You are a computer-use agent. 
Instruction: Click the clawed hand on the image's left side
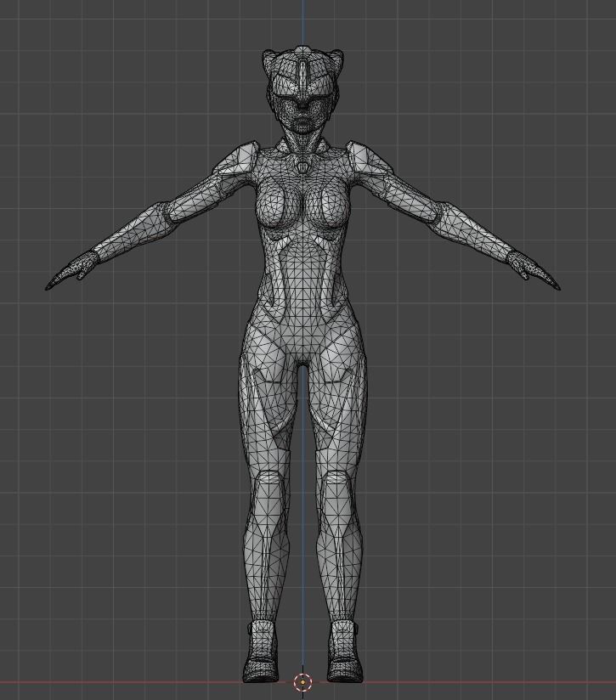(71, 270)
